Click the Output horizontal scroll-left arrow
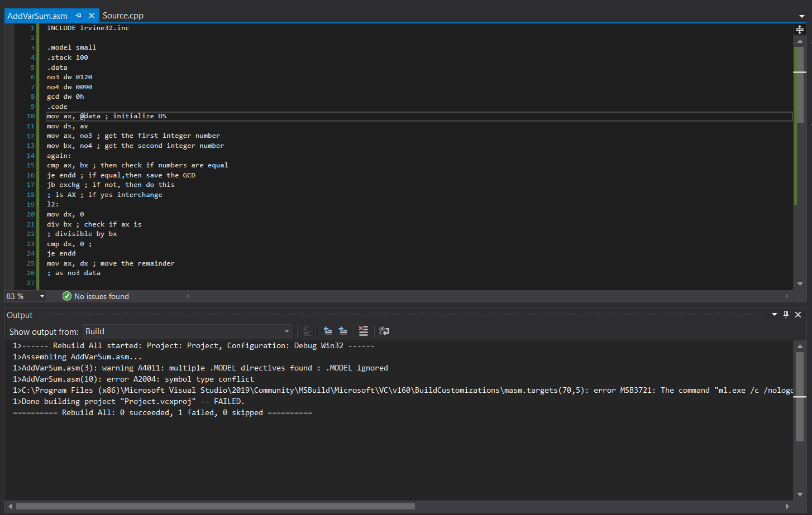This screenshot has height=515, width=812. point(10,507)
